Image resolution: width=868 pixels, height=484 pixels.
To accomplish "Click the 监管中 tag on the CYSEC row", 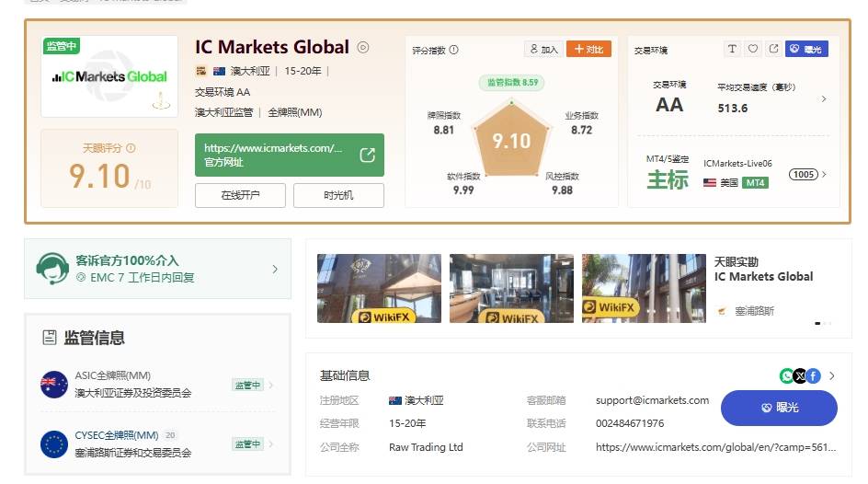I will (x=247, y=444).
